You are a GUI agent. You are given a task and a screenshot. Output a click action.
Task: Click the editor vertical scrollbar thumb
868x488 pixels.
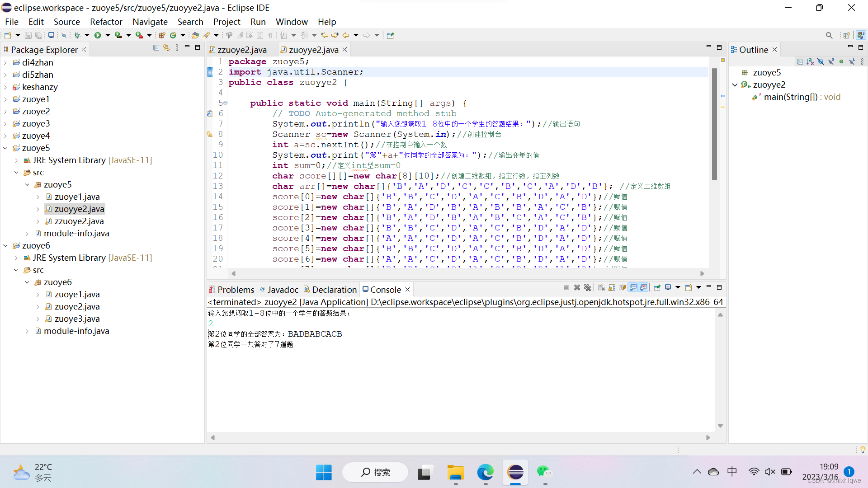coord(714,124)
